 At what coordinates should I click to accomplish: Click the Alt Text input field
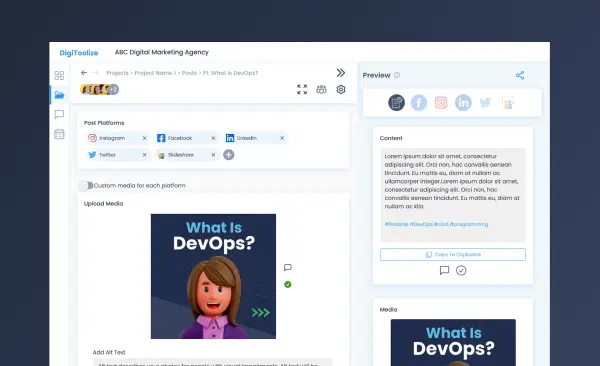[213, 362]
